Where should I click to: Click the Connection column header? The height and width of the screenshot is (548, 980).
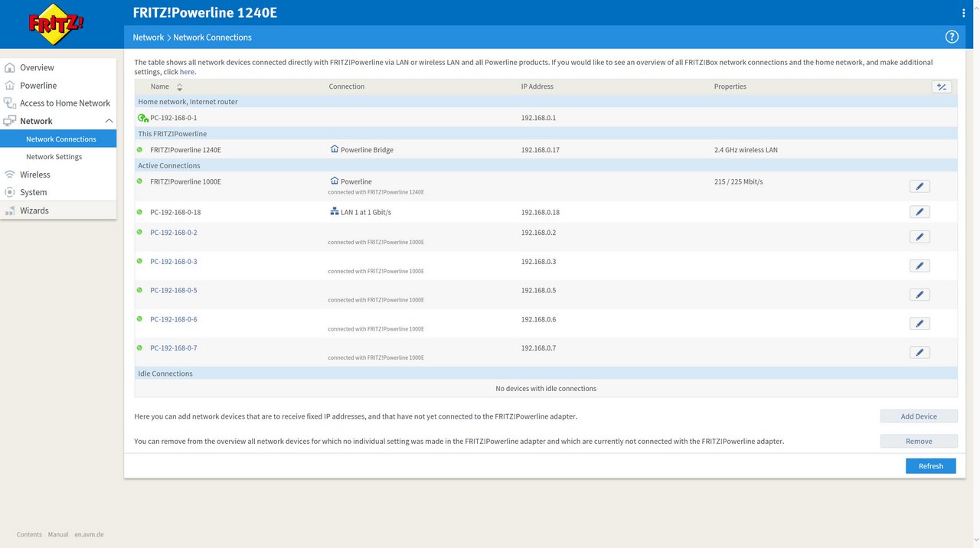(347, 86)
